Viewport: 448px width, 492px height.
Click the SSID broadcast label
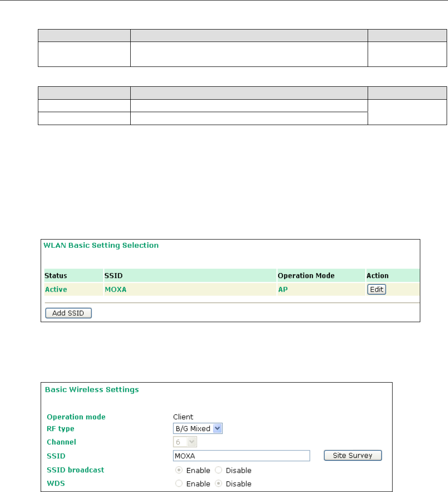75,470
